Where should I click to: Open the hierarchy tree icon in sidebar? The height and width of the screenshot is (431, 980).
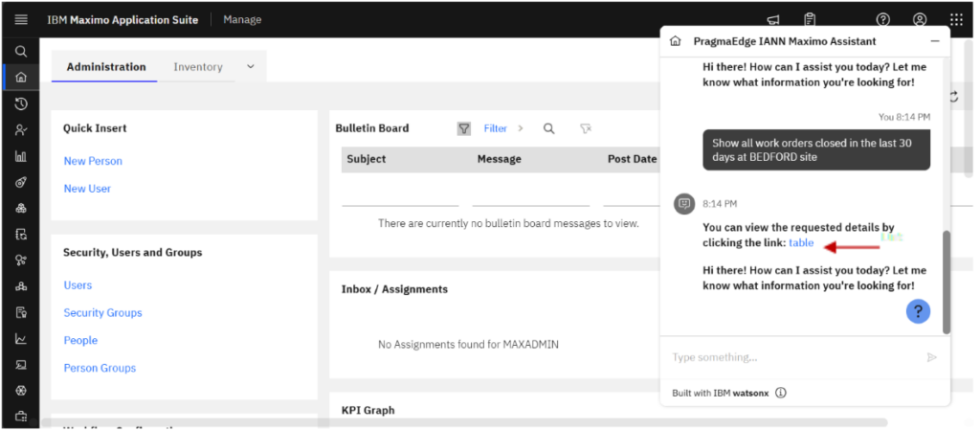pos(21,286)
